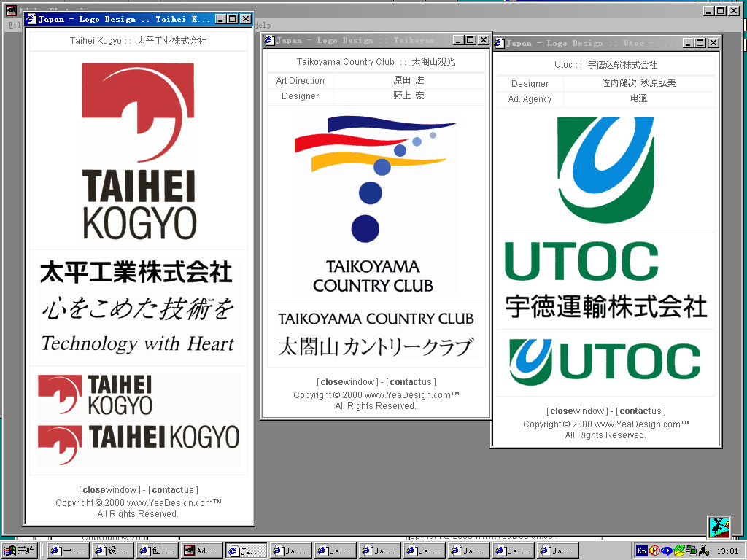
Task: Click the IE icon in Taikoyama window title bar
Action: (268, 41)
